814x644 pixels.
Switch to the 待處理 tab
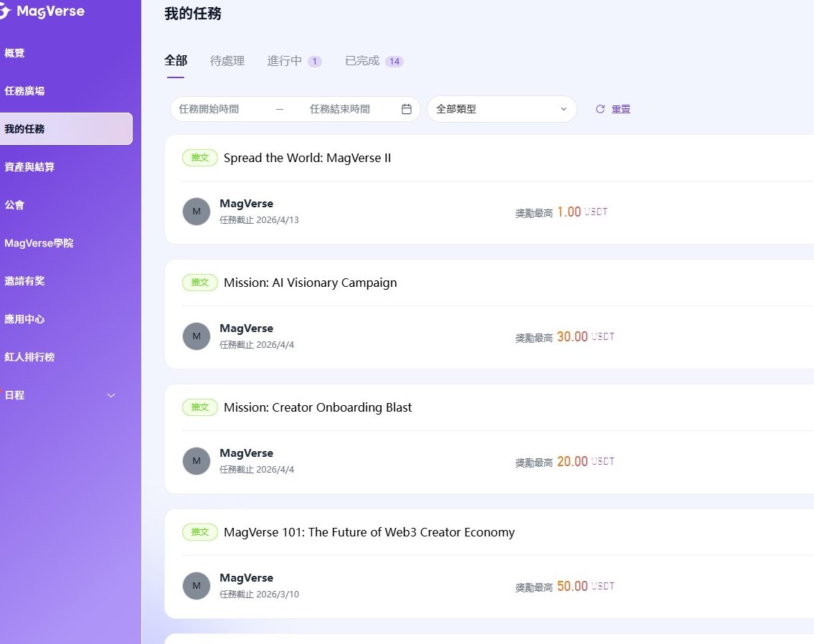(x=227, y=61)
